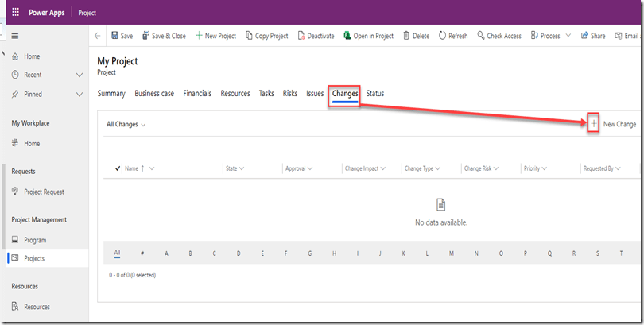Open in Project via toolbar
Viewport: 644px width, 325px height.
347,36
